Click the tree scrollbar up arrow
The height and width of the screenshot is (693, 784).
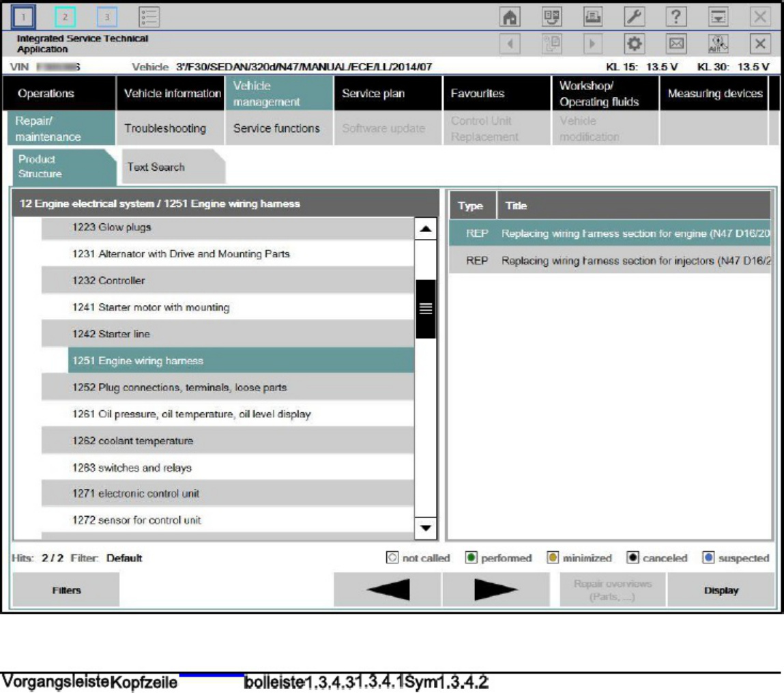[426, 229]
